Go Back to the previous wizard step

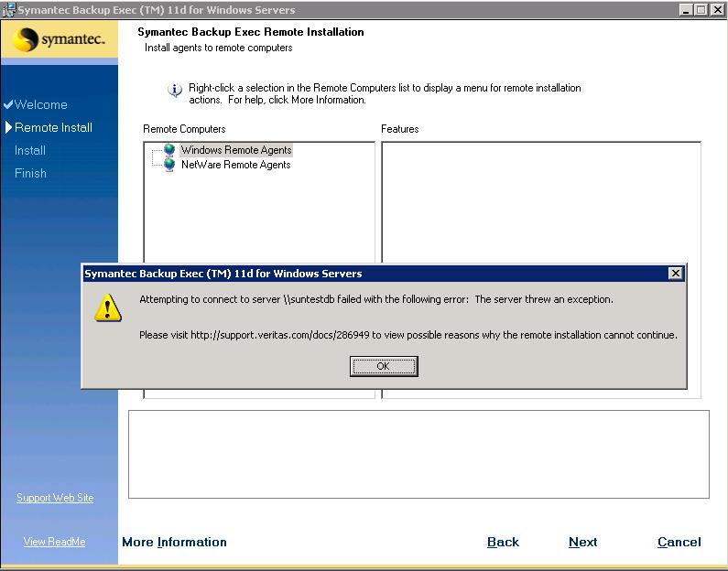pyautogui.click(x=503, y=542)
